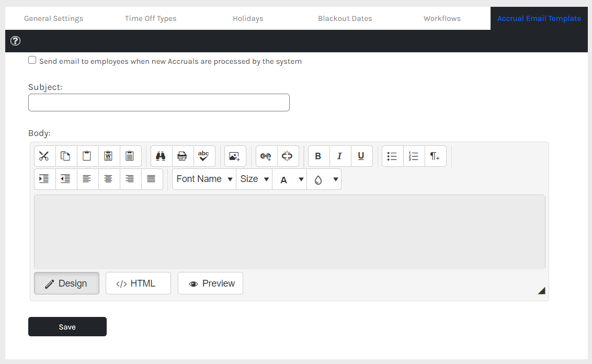Toggle bold formatting
The width and height of the screenshot is (592, 364).
coord(318,156)
